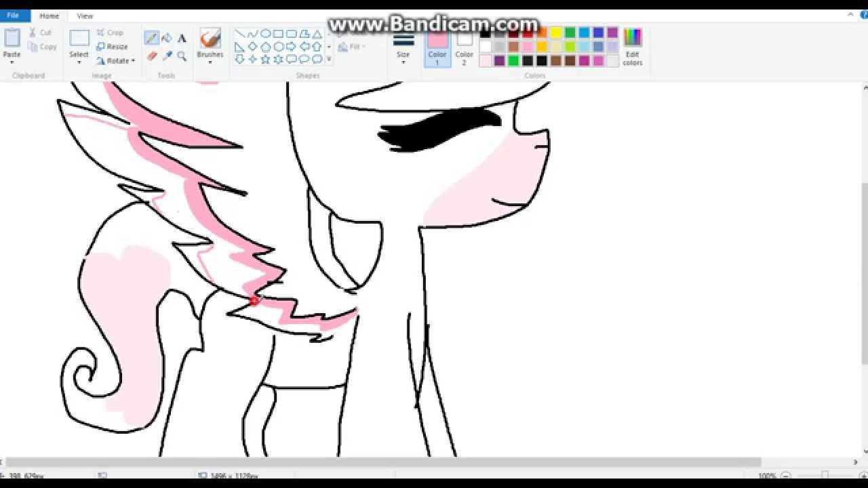Choose the Left arrow shape
The width and height of the screenshot is (868, 488).
[x=304, y=47]
